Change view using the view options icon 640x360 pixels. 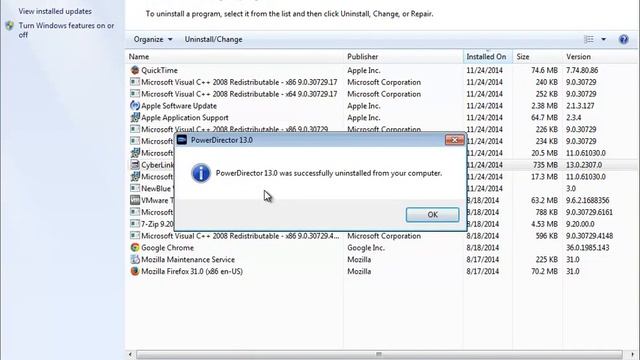(x=589, y=39)
